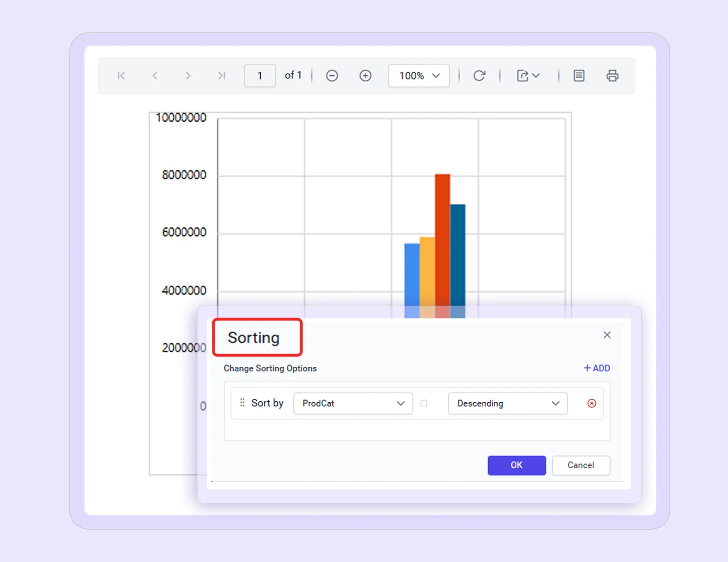Go to the previous page
Viewport: 728px width, 562px height.
(155, 75)
